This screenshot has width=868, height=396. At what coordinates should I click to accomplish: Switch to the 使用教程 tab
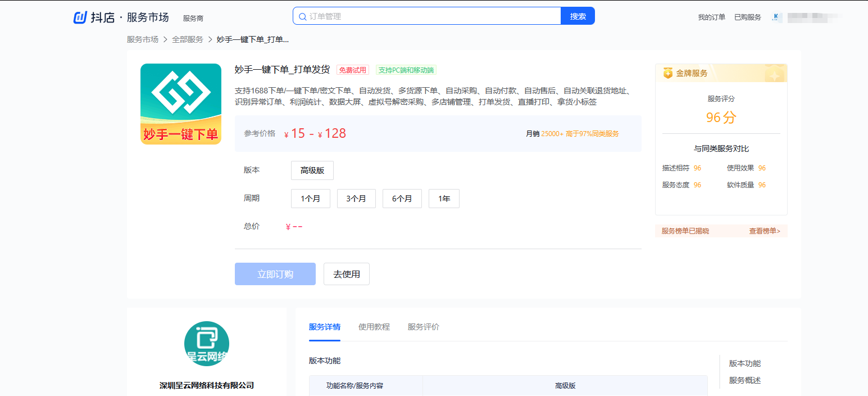[x=374, y=327]
